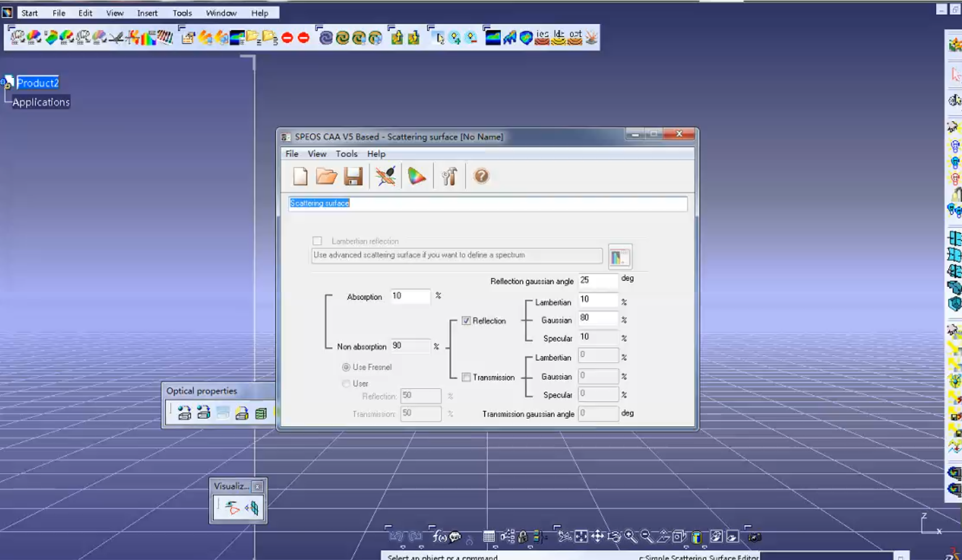962x560 pixels.
Task: Click the New file icon in Scattering surface editor
Action: tap(301, 176)
